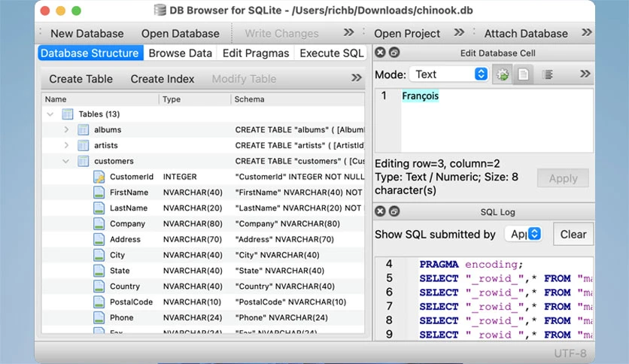Click New Database in the toolbar
This screenshot has width=629, height=364.
87,34
